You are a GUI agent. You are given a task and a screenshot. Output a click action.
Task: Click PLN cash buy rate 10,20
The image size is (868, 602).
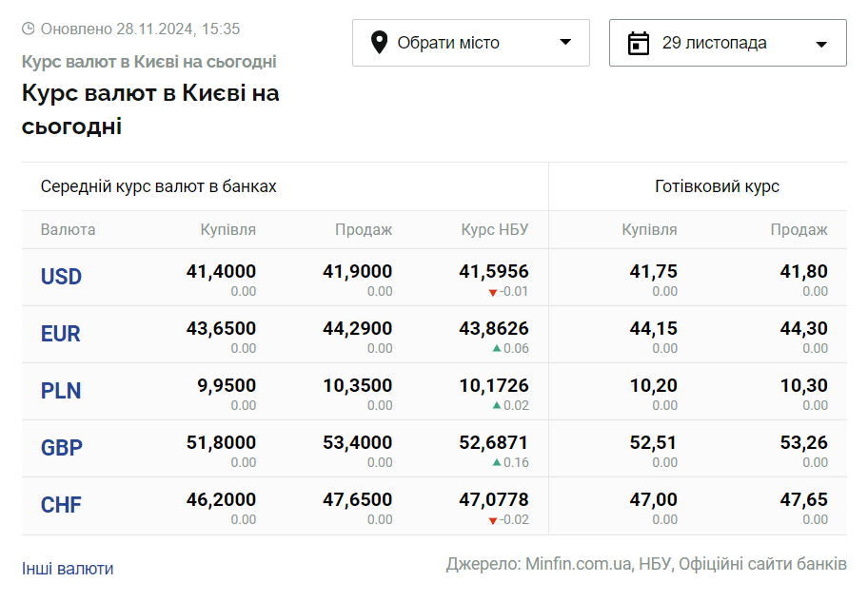(654, 385)
